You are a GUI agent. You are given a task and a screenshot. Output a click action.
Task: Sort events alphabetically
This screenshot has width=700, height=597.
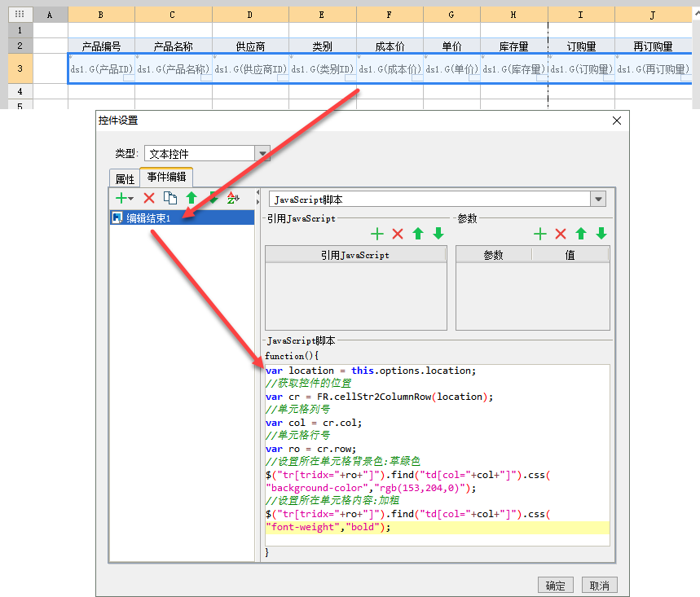point(234,198)
